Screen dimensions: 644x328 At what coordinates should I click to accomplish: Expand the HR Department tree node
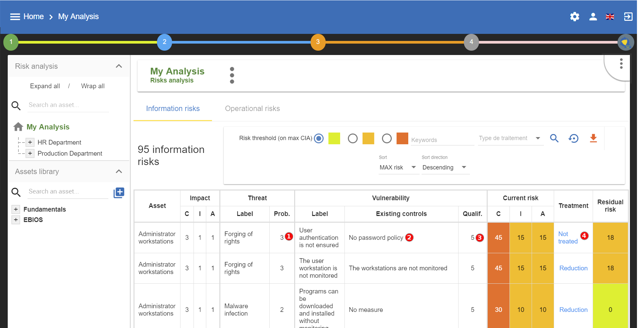pyautogui.click(x=30, y=142)
